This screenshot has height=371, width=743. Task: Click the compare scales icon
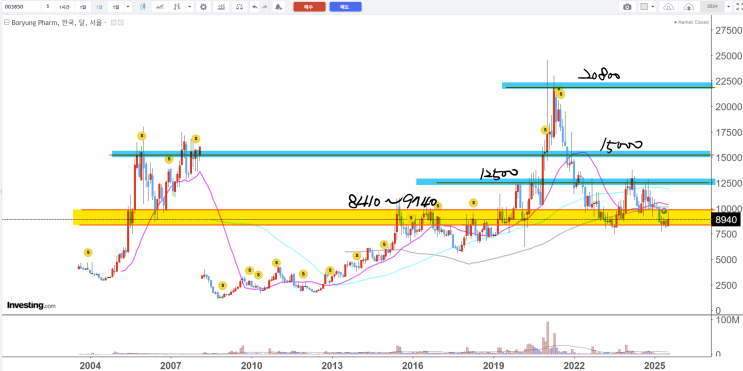240,7
